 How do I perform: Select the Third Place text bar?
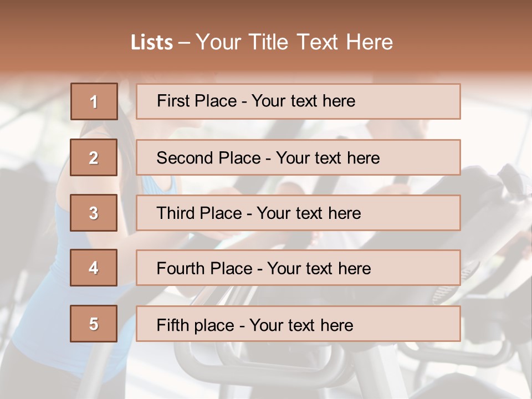298,213
